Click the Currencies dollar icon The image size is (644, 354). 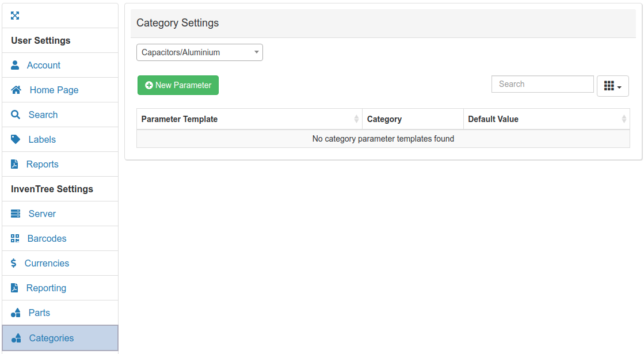(14, 263)
